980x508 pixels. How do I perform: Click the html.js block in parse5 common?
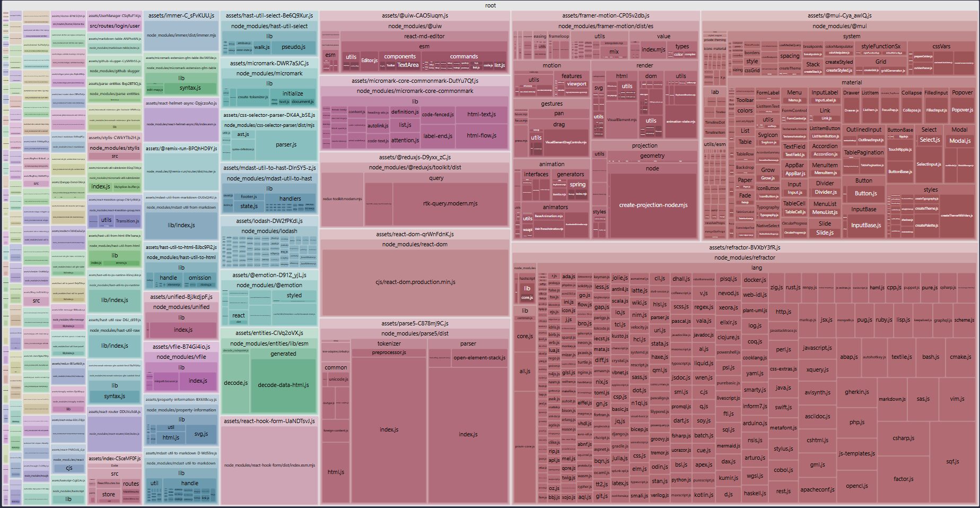336,472
